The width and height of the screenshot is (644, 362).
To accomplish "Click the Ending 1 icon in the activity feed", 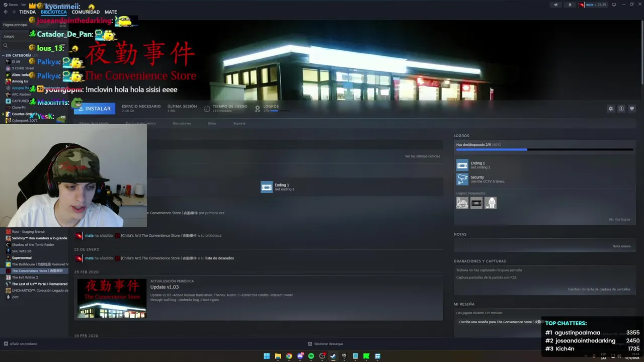I will pyautogui.click(x=267, y=187).
